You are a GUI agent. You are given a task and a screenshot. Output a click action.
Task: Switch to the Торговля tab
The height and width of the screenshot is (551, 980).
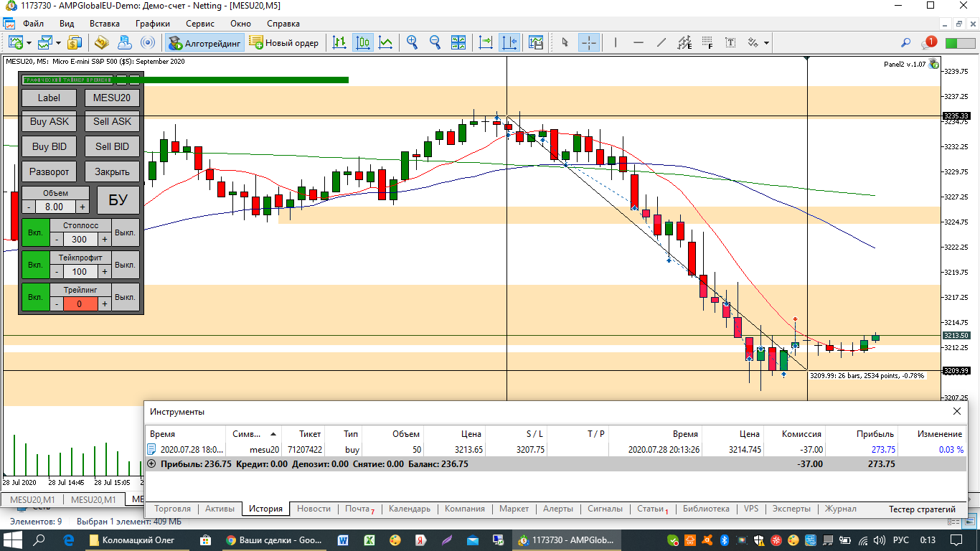(x=173, y=509)
